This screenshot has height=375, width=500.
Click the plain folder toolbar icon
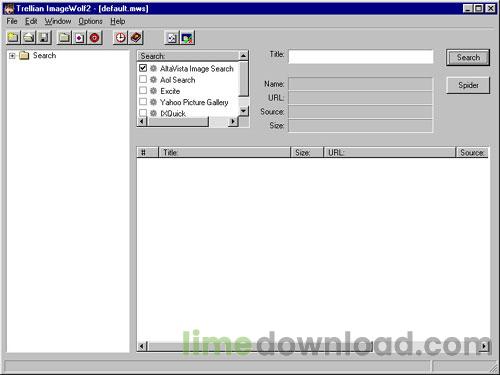click(64, 38)
